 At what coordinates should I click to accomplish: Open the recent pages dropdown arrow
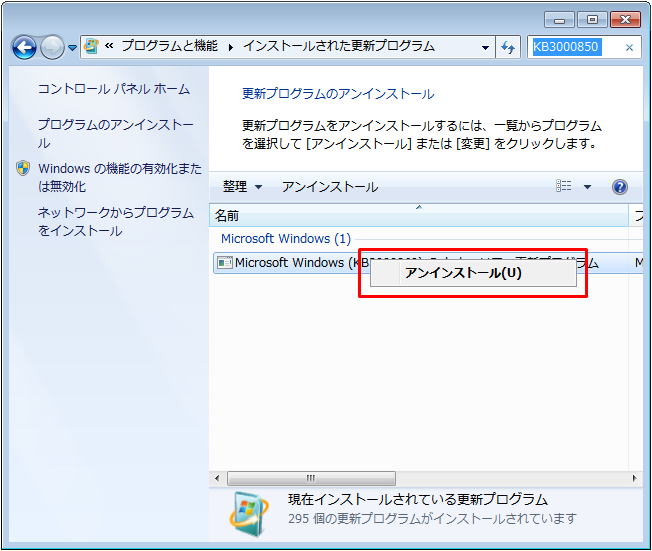[x=72, y=48]
